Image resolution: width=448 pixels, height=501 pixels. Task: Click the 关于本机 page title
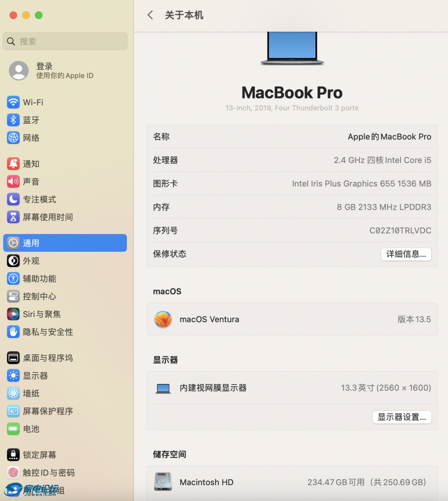[x=184, y=15]
